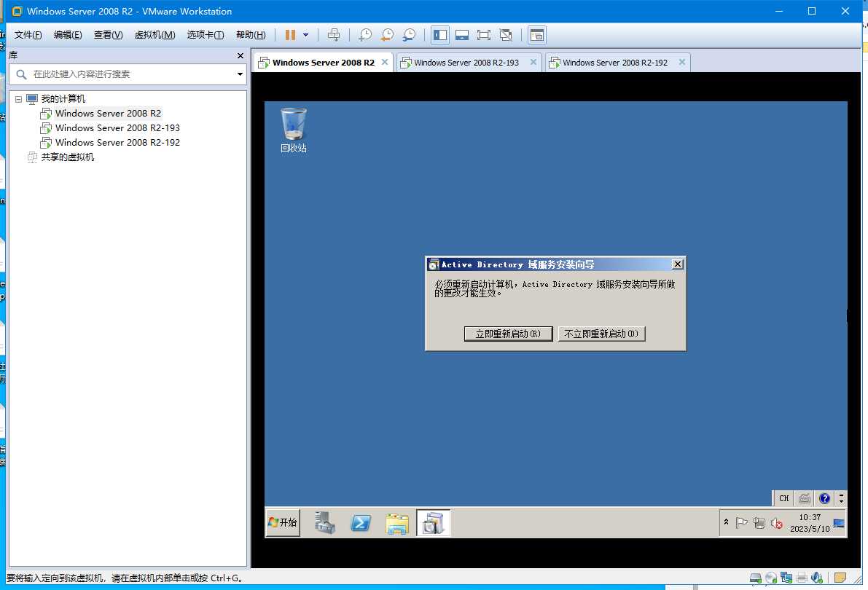Screen dimensions: 868x590
Task: Pause the virtual machine using toolbar button
Action: click(290, 35)
